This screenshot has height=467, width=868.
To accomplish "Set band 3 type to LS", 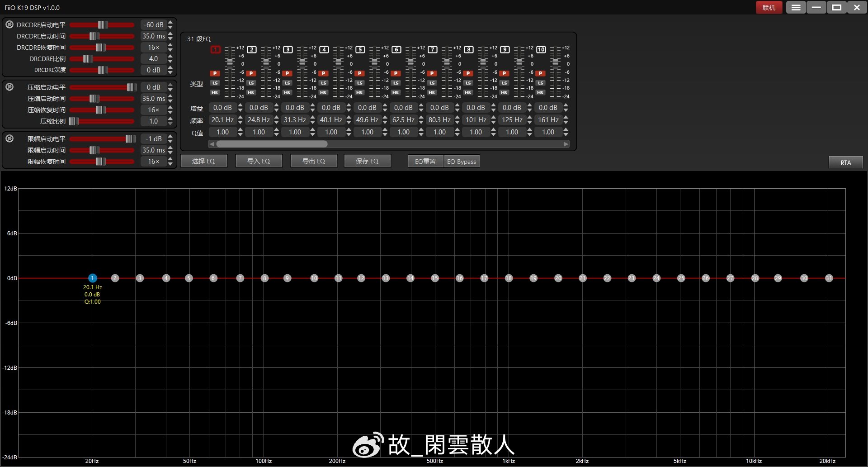I will pyautogui.click(x=288, y=83).
